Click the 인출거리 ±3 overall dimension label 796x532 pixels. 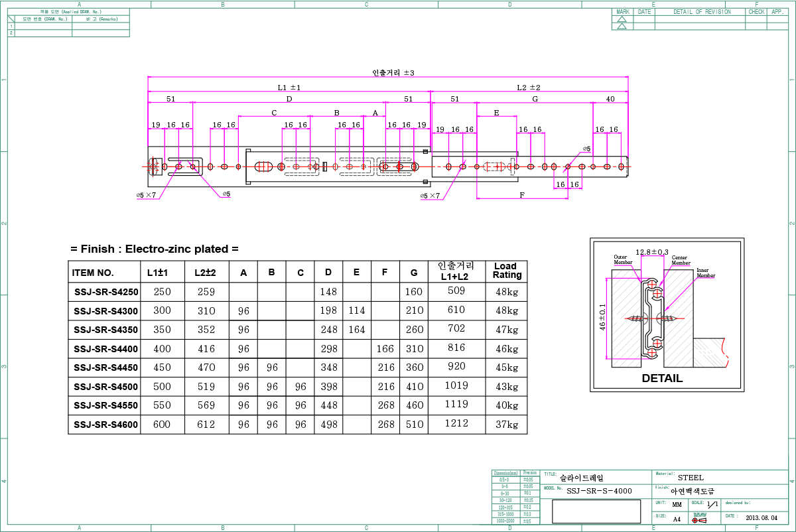pos(393,73)
